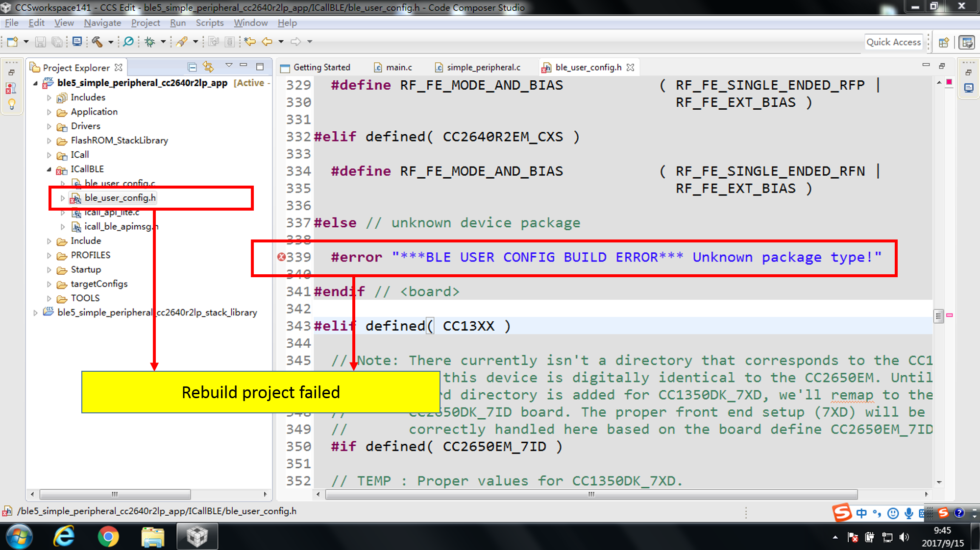Click Collapse All in Project Explorer
980x550 pixels.
click(x=192, y=67)
